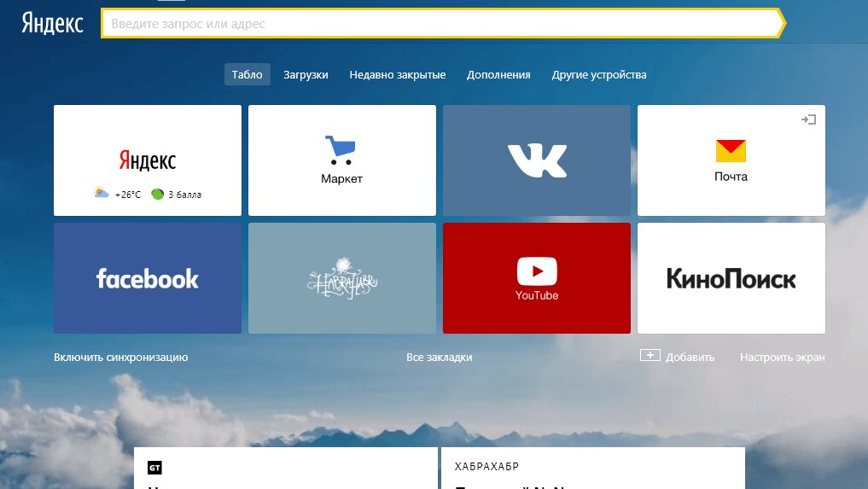Click the weather icon showing +26°C
Image resolution: width=868 pixels, height=489 pixels.
pyautogui.click(x=102, y=194)
